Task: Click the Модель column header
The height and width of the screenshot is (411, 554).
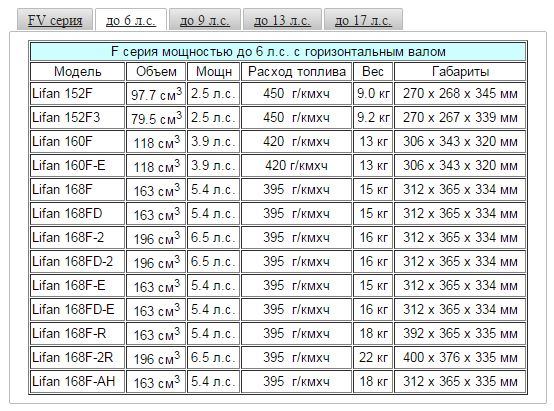Action: click(x=77, y=72)
